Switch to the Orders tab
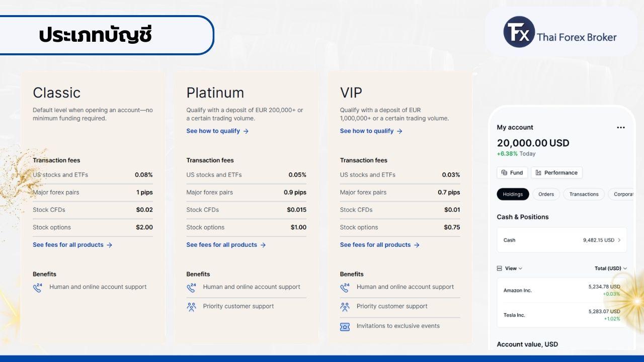Viewport: 644px width, 362px height. (546, 194)
